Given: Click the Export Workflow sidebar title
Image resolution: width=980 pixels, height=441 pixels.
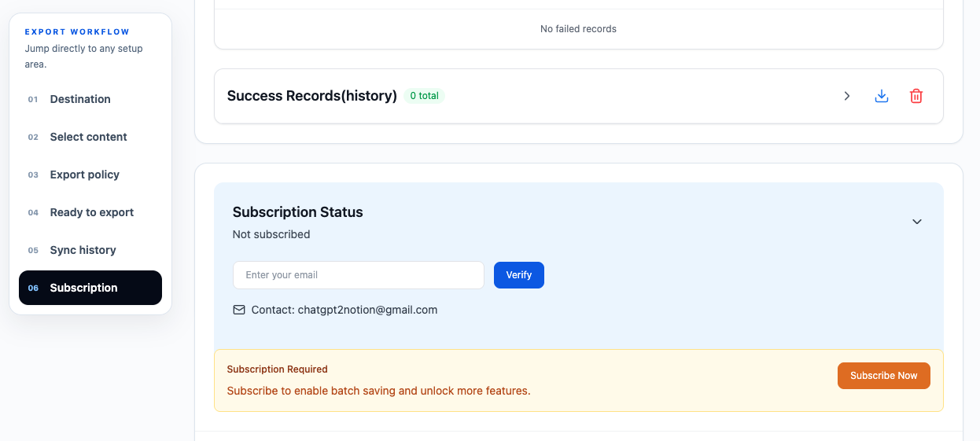Looking at the screenshot, I should click(x=77, y=32).
